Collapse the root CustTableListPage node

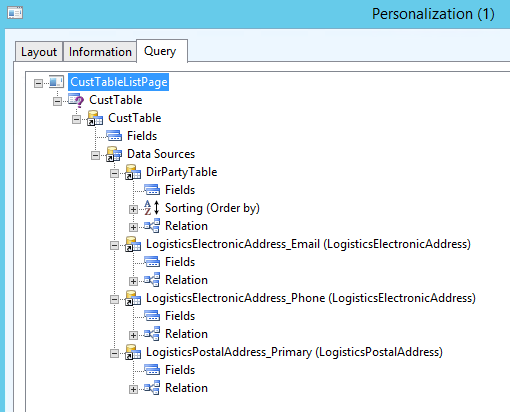(x=39, y=83)
